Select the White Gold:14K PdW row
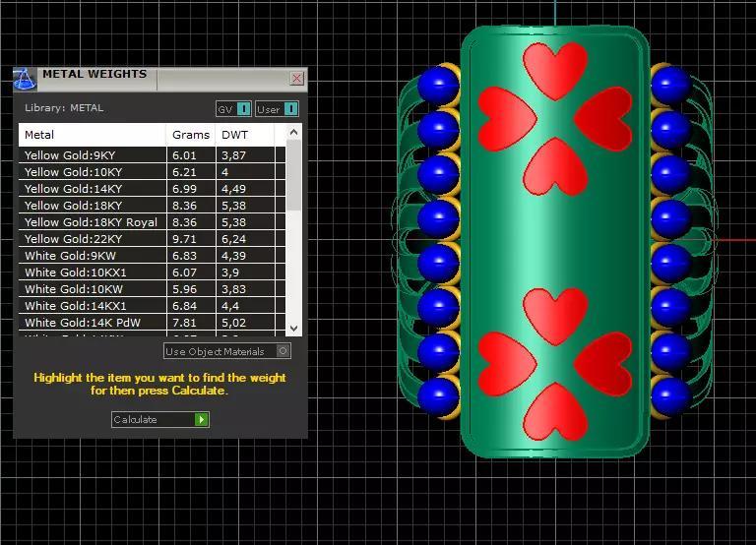Image resolution: width=756 pixels, height=545 pixels. (152, 323)
